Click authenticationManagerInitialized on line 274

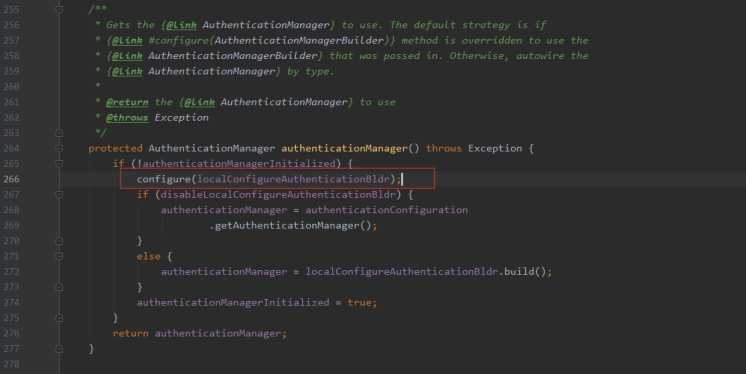coord(233,302)
